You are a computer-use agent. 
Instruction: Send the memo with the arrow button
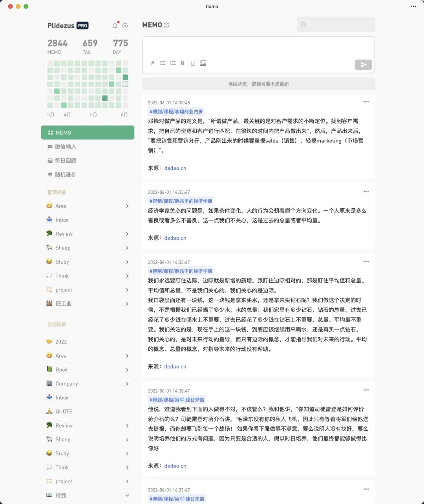pyautogui.click(x=363, y=65)
